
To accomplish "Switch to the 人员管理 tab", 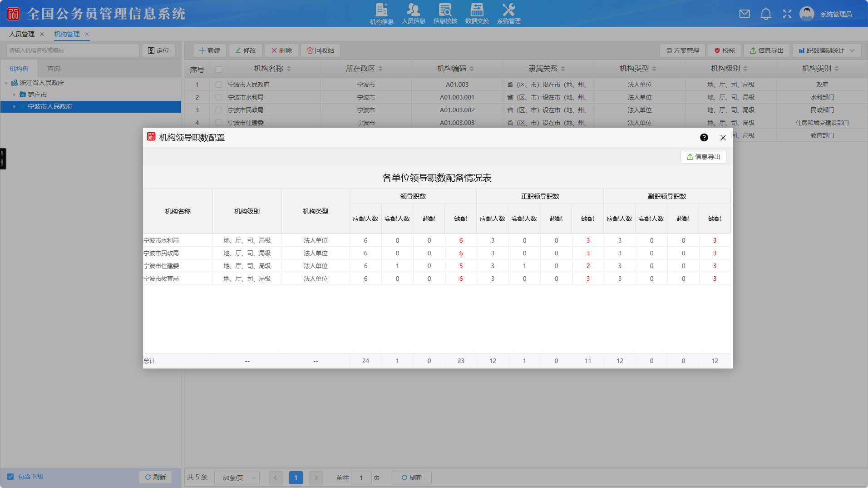I will pyautogui.click(x=22, y=34).
